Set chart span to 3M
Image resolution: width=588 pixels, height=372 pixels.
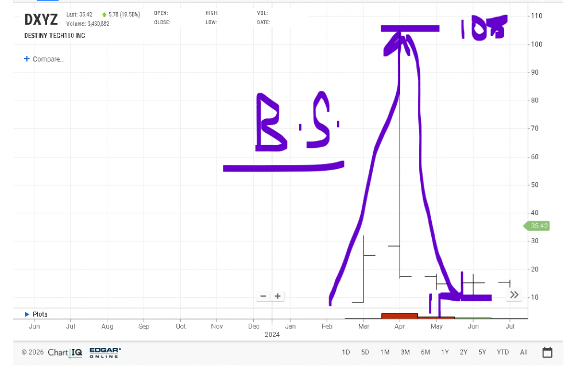pos(405,352)
